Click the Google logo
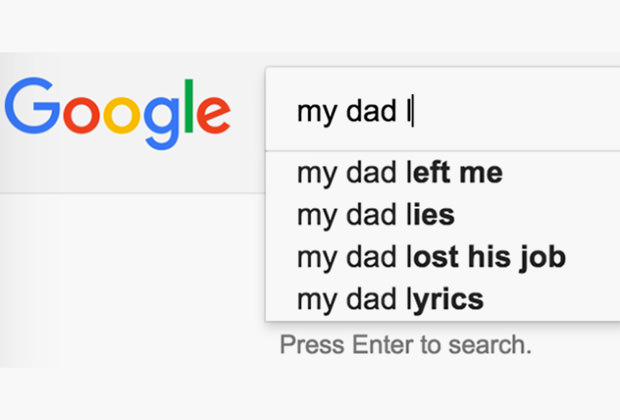Screen dimensions: 620x420 tap(118, 111)
